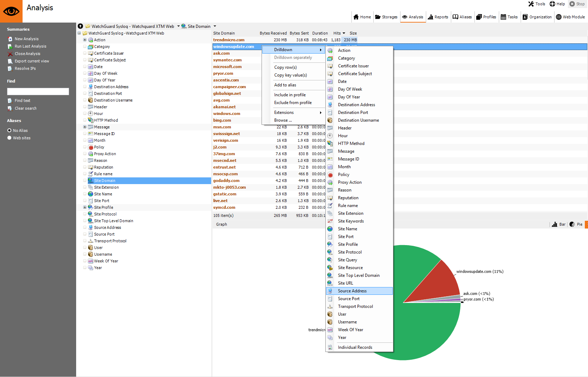Screen dimensions: 588x377
Task: Select the Site Top Level Domain tree item
Action: click(114, 221)
